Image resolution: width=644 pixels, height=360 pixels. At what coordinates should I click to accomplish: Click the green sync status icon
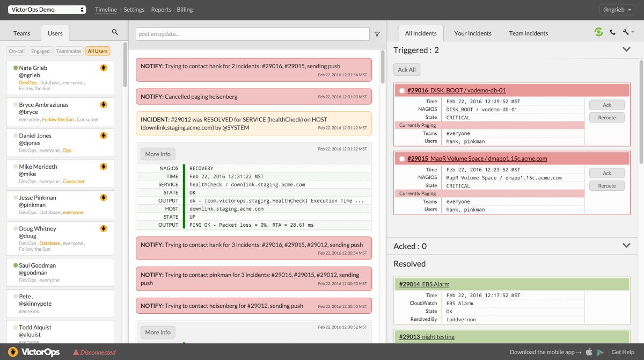tap(598, 32)
